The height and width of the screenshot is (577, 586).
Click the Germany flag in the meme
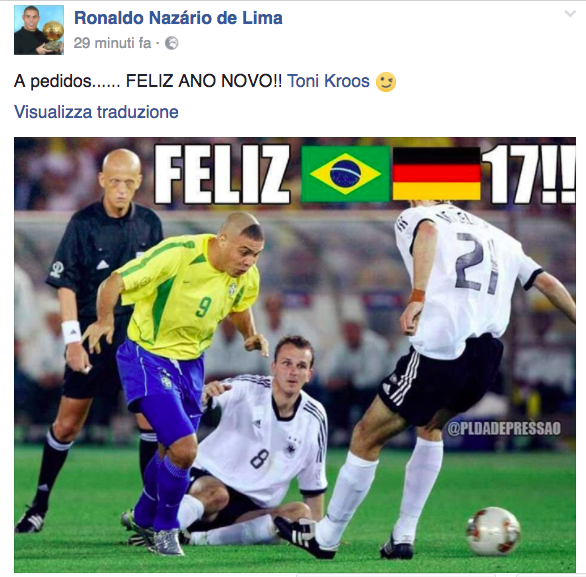tap(436, 174)
